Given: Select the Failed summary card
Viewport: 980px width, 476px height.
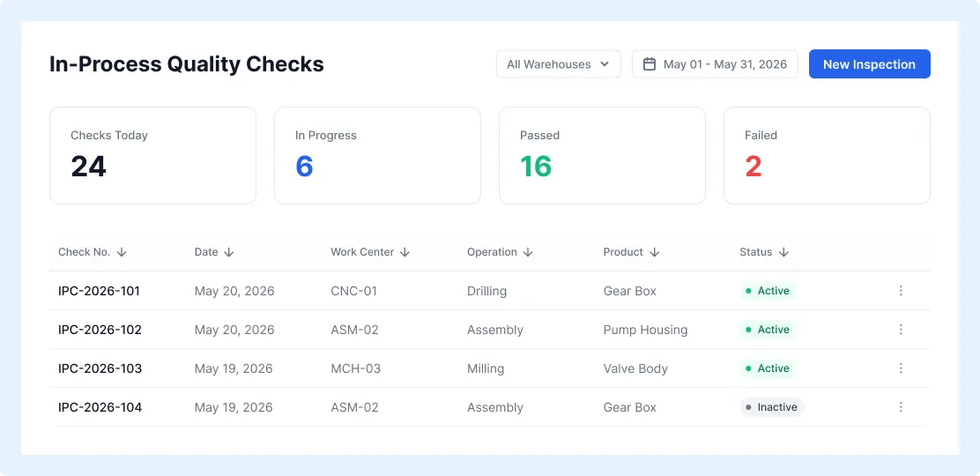Looking at the screenshot, I should [x=827, y=155].
